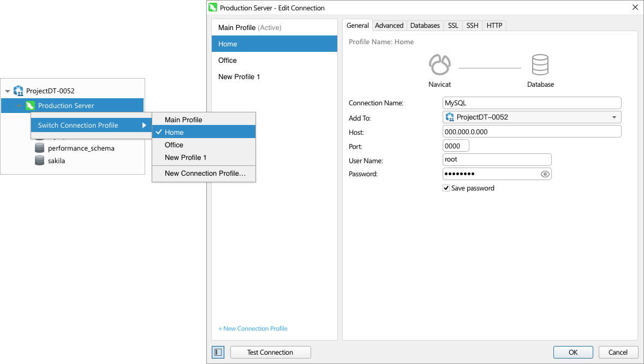
Task: Open the Add To dropdown arrow
Action: (x=614, y=117)
